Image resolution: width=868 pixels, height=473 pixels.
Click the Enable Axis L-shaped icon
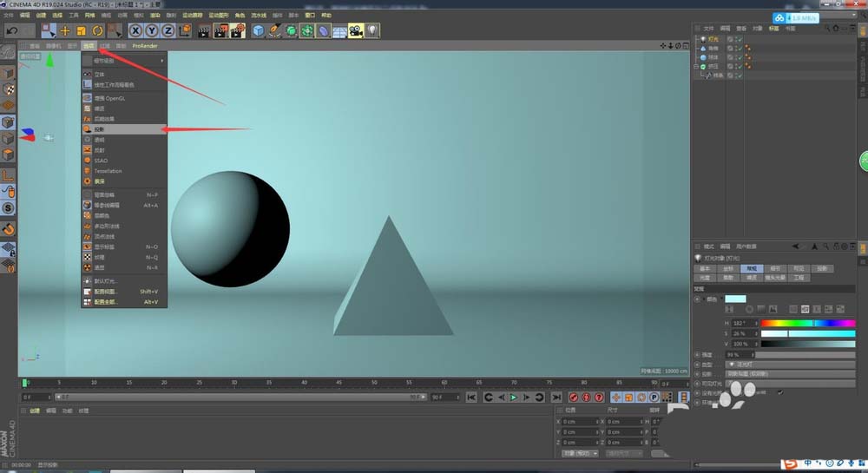[x=8, y=175]
